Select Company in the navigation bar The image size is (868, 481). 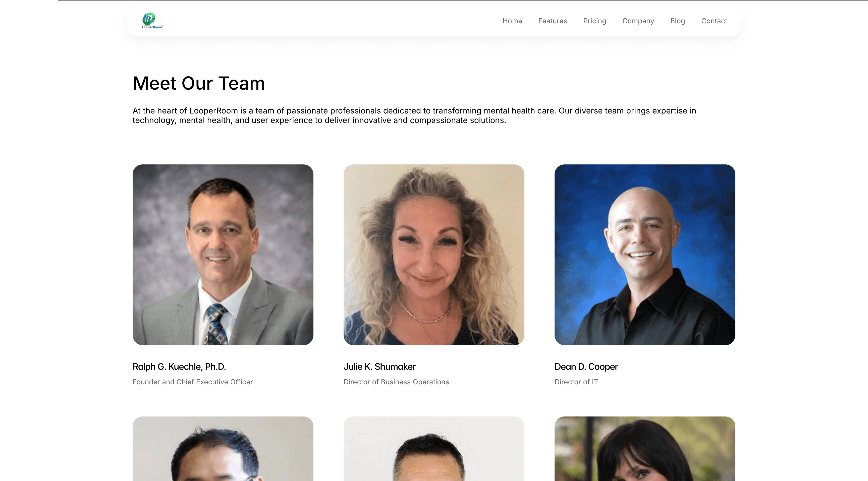tap(638, 21)
